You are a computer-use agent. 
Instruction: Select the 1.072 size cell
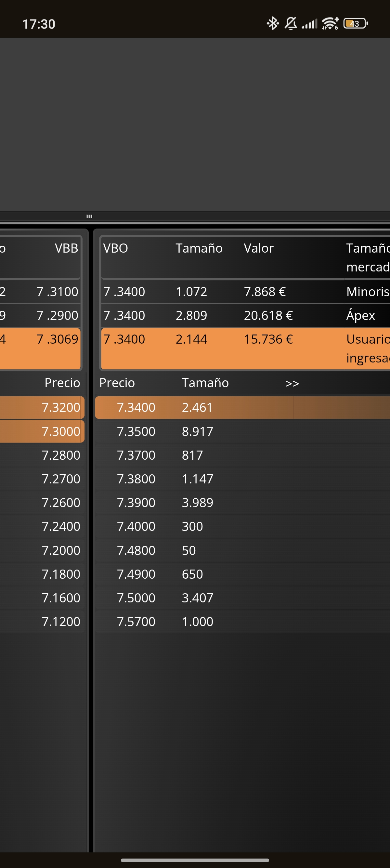[191, 292]
